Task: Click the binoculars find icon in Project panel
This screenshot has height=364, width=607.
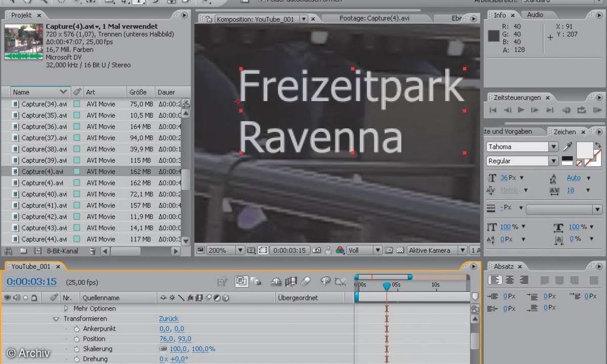Action: (8, 251)
